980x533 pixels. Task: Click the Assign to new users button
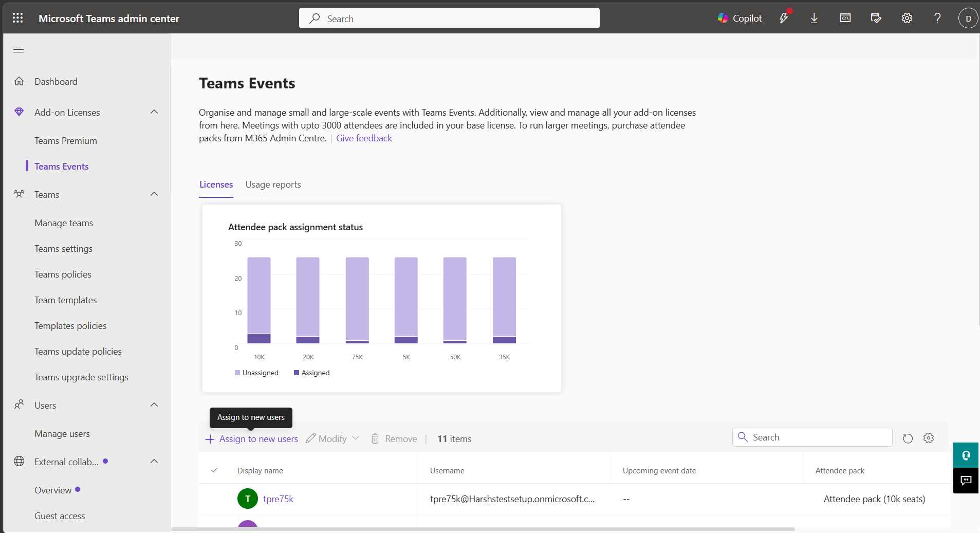[251, 438]
